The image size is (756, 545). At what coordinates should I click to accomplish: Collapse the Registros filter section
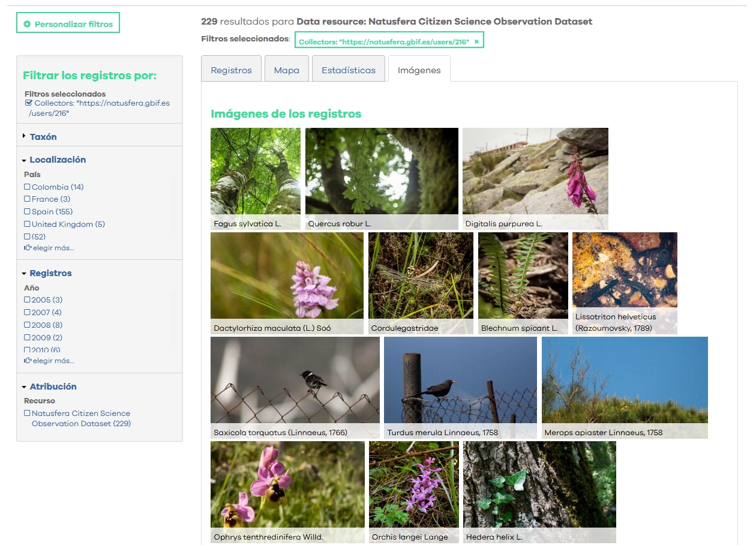[x=24, y=274]
